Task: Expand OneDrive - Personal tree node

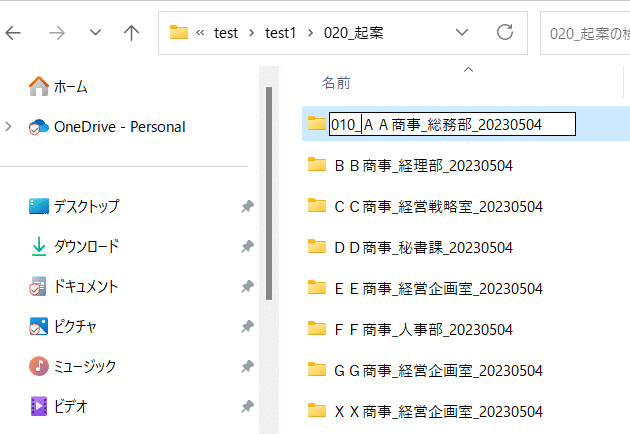Action: [8, 127]
